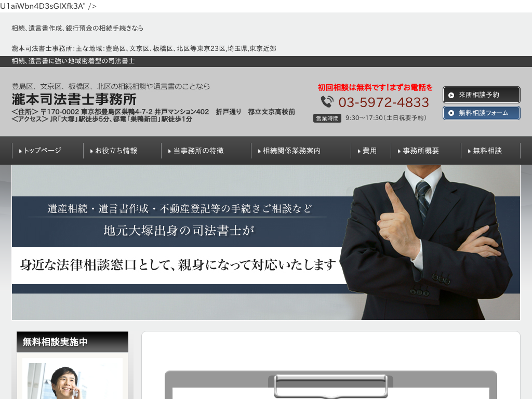Click the triangle icon before 相続関係業務案内
The width and height of the screenshot is (532, 399).
click(x=259, y=151)
